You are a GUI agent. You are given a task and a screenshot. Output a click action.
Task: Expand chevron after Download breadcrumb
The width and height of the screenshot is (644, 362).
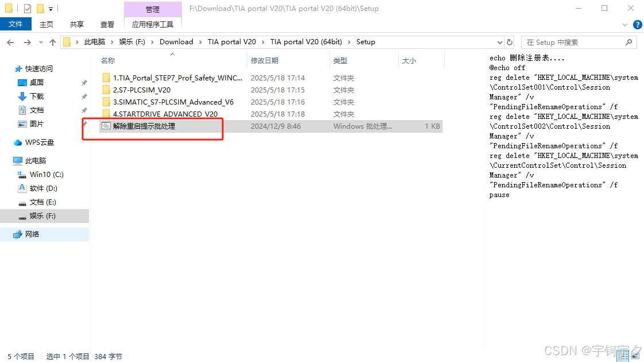201,42
